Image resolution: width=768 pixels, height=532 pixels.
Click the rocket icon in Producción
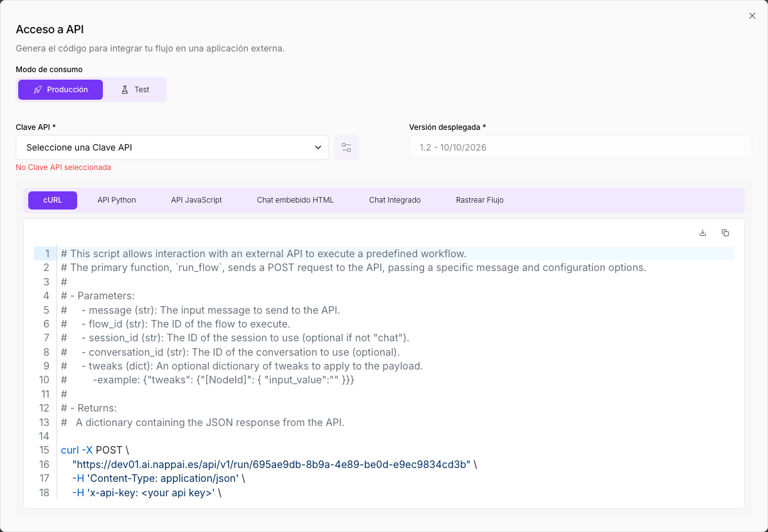(38, 90)
